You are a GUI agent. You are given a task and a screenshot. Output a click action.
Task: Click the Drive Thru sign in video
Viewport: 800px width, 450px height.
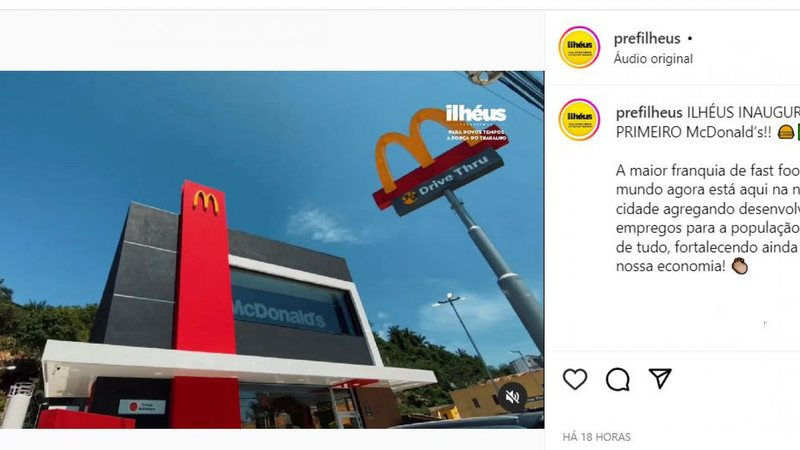pyautogui.click(x=447, y=183)
